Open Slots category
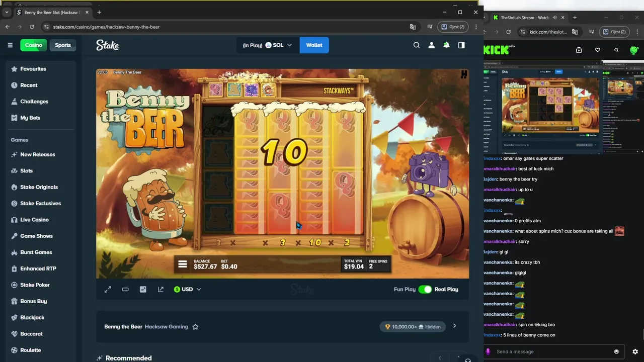This screenshot has width=644, height=362. (41, 171)
